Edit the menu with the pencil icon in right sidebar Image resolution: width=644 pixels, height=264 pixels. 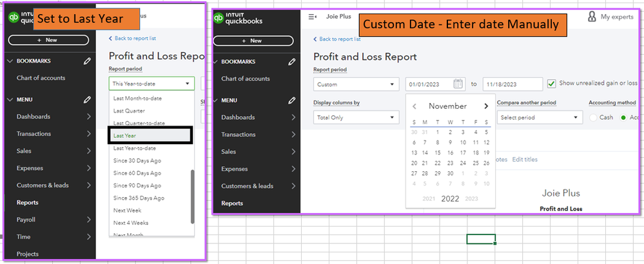pyautogui.click(x=292, y=100)
